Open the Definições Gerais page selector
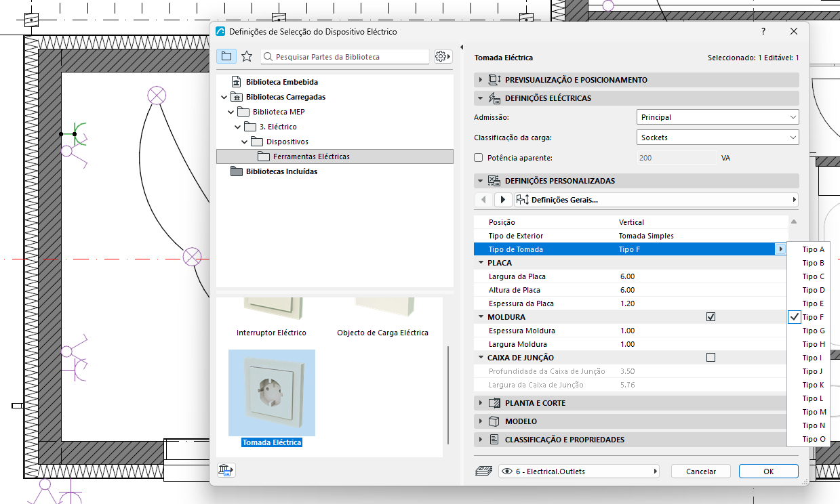 point(656,200)
